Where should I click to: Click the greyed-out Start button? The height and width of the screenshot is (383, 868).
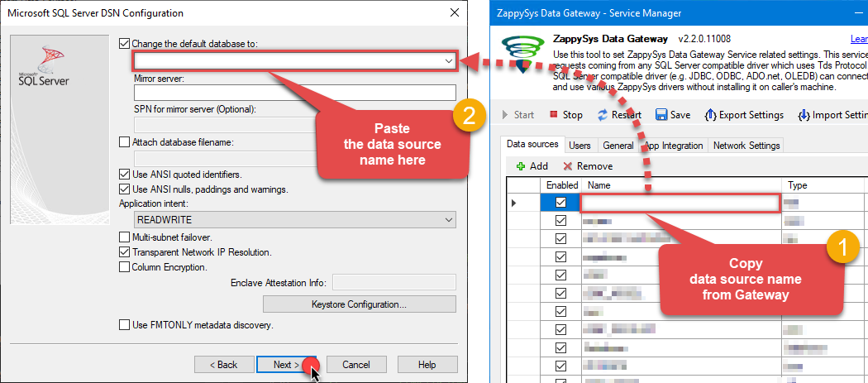(518, 115)
